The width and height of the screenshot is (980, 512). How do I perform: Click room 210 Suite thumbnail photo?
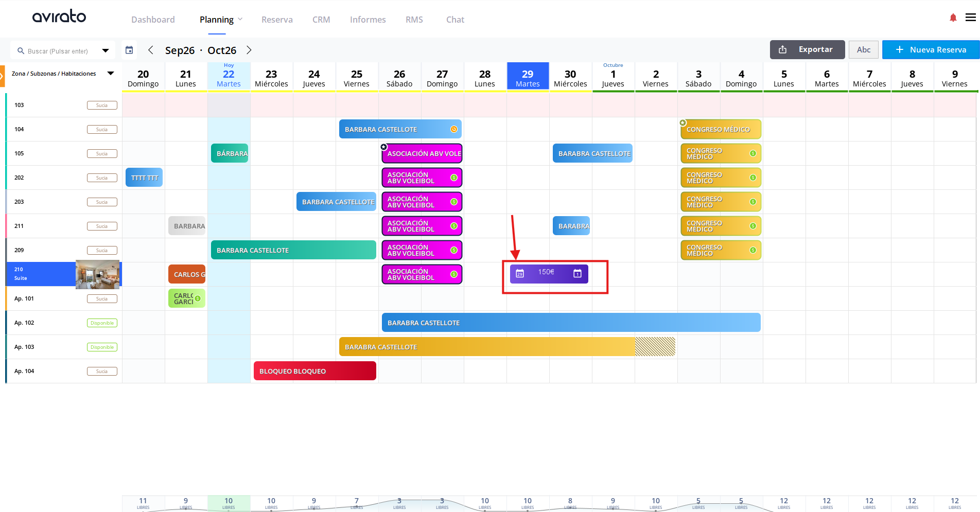98,274
